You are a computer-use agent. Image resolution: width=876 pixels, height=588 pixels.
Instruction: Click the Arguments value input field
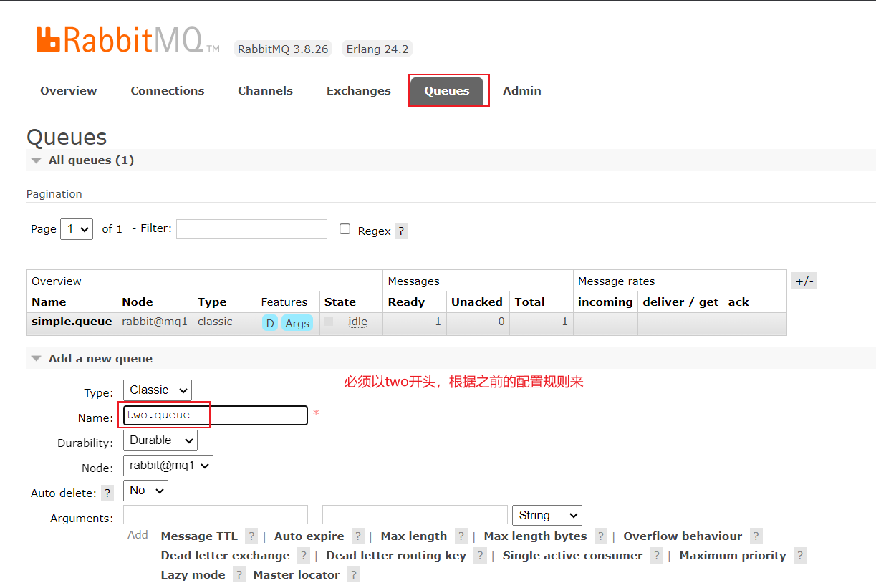tap(415, 515)
